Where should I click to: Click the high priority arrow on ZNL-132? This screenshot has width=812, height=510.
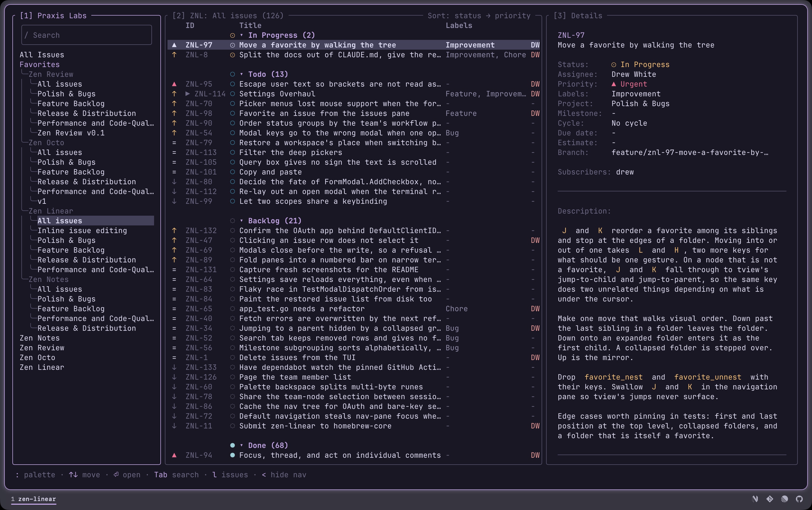(174, 230)
